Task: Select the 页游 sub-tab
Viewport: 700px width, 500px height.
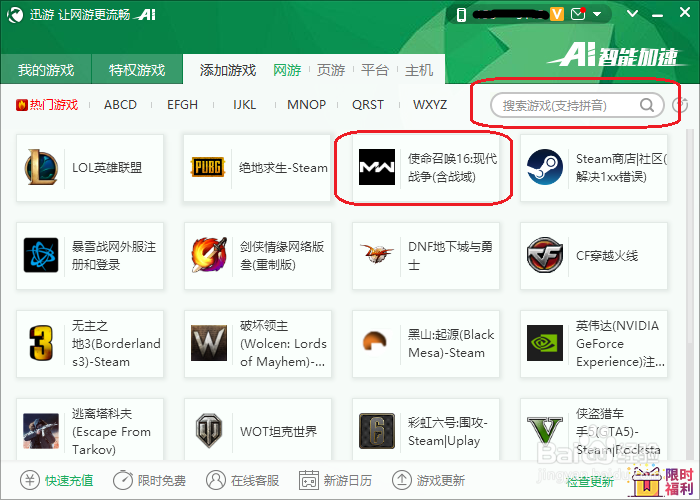Action: point(331,70)
